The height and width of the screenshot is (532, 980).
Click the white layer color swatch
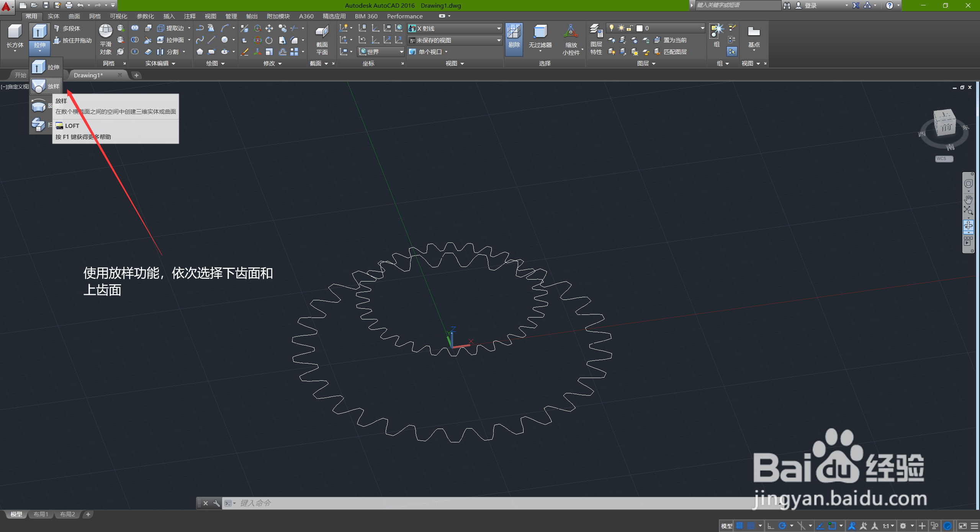pyautogui.click(x=639, y=28)
